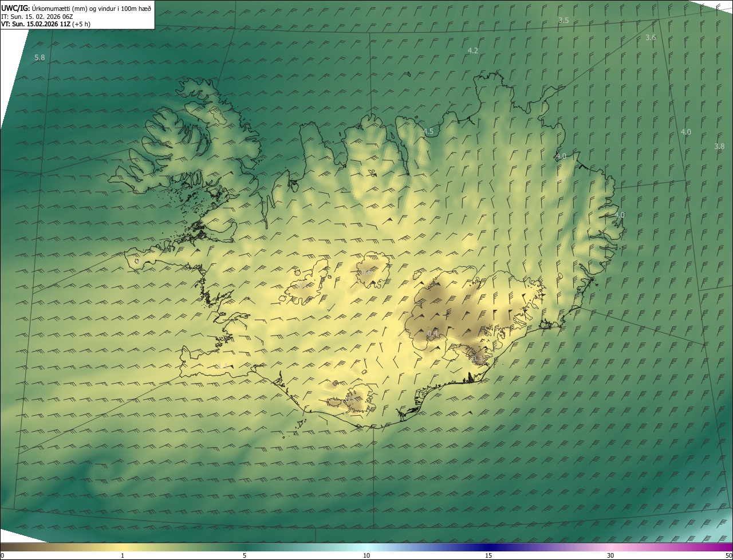The height and width of the screenshot is (560, 733).
Task: Click the 'IT: Sun. 15. 02. 2026 06Z' line
Action: click(x=37, y=17)
